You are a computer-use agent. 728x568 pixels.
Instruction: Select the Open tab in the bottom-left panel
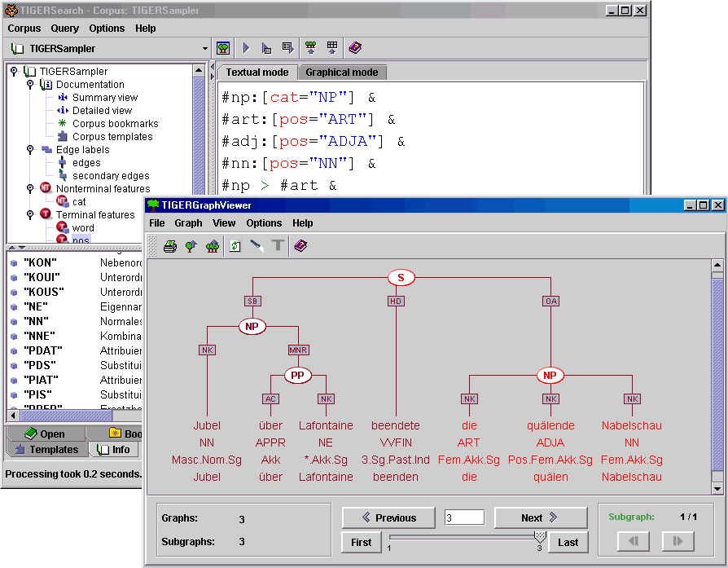tap(46, 434)
